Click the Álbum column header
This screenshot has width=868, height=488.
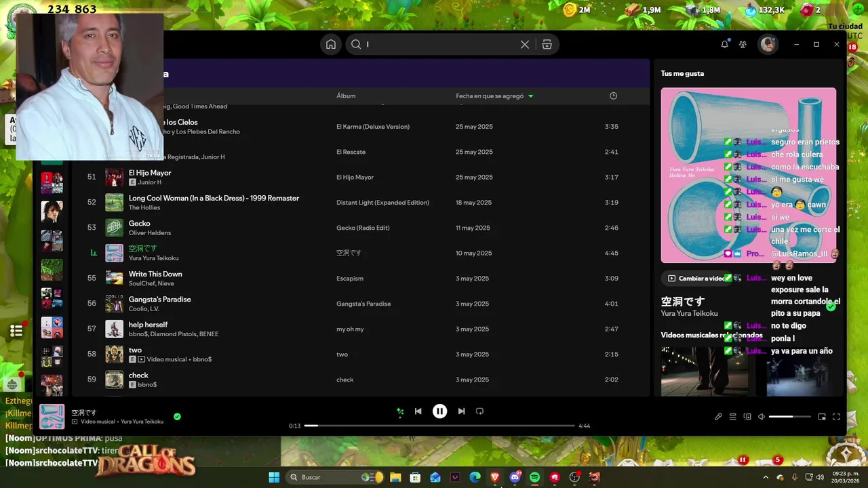346,96
